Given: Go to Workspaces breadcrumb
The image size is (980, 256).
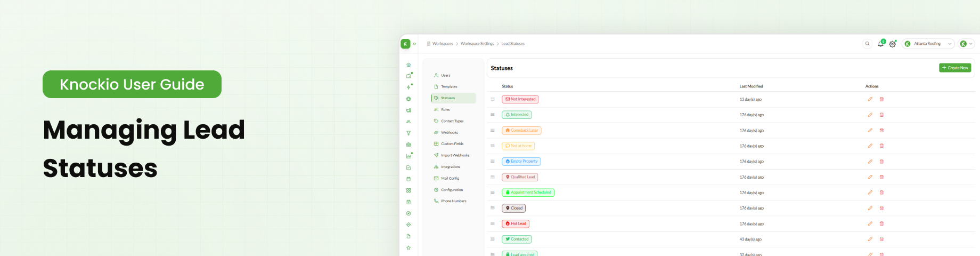Looking at the screenshot, I should point(443,44).
